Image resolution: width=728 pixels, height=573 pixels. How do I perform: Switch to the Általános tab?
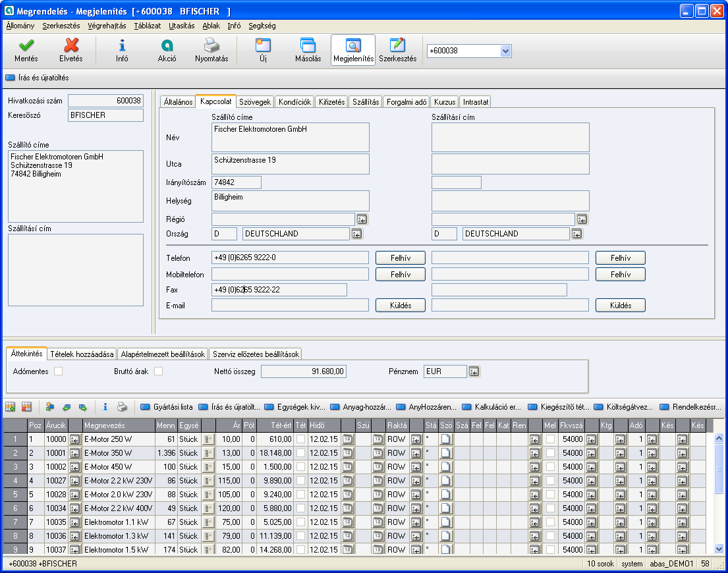point(179,101)
